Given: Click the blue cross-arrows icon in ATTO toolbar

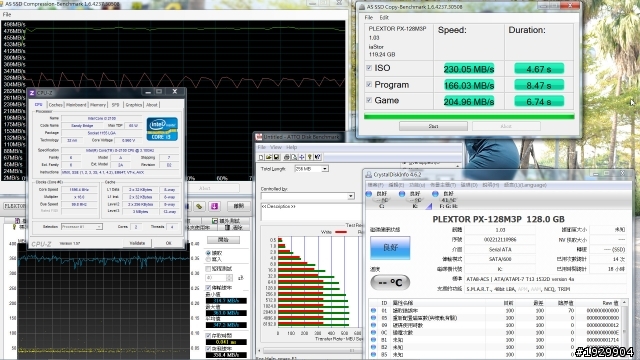Looking at the screenshot, I should pyautogui.click(x=302, y=157).
